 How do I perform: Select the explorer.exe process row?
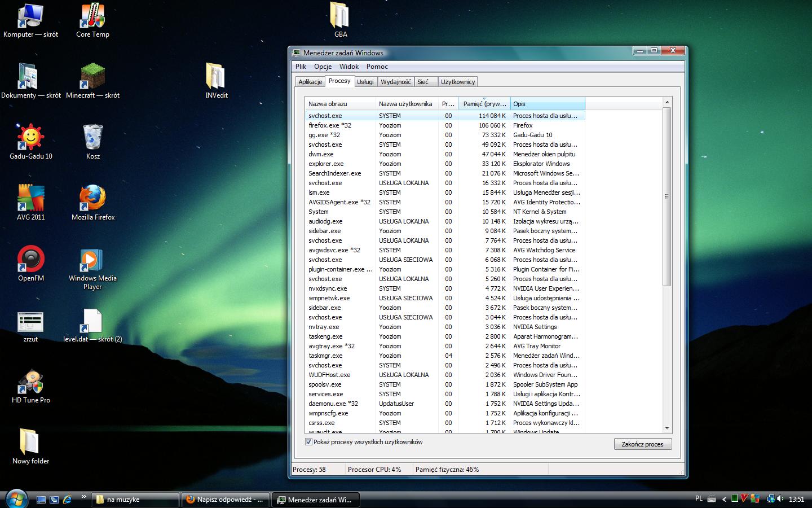444,164
